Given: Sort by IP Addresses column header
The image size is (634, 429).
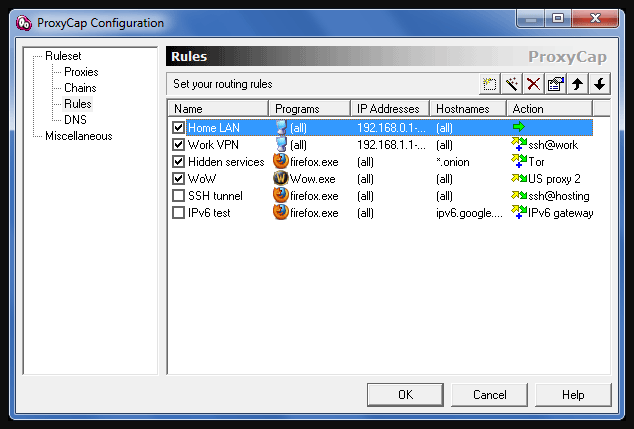Looking at the screenshot, I should pyautogui.click(x=390, y=109).
